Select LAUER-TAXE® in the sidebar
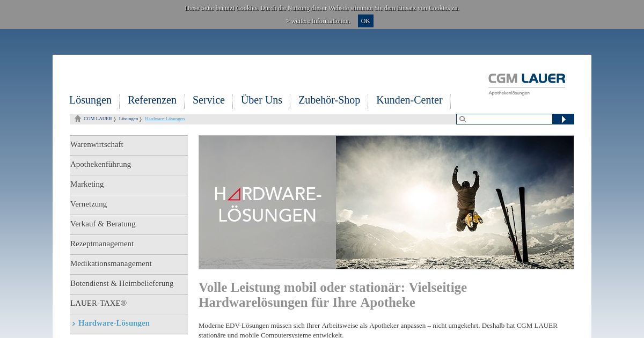This screenshot has width=644, height=338. coord(129,304)
